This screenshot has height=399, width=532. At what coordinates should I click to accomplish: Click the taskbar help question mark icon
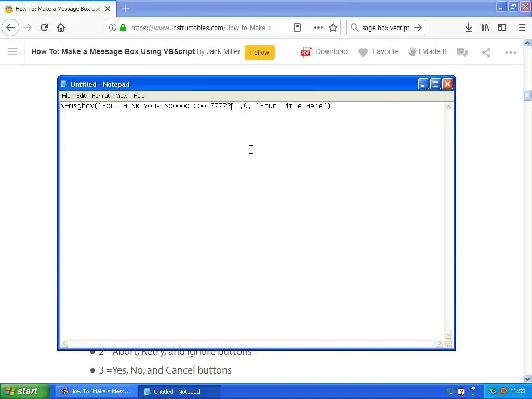click(x=461, y=392)
